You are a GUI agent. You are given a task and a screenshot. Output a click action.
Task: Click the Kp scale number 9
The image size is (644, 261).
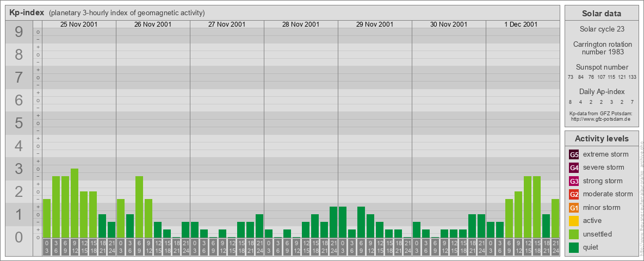tap(19, 32)
